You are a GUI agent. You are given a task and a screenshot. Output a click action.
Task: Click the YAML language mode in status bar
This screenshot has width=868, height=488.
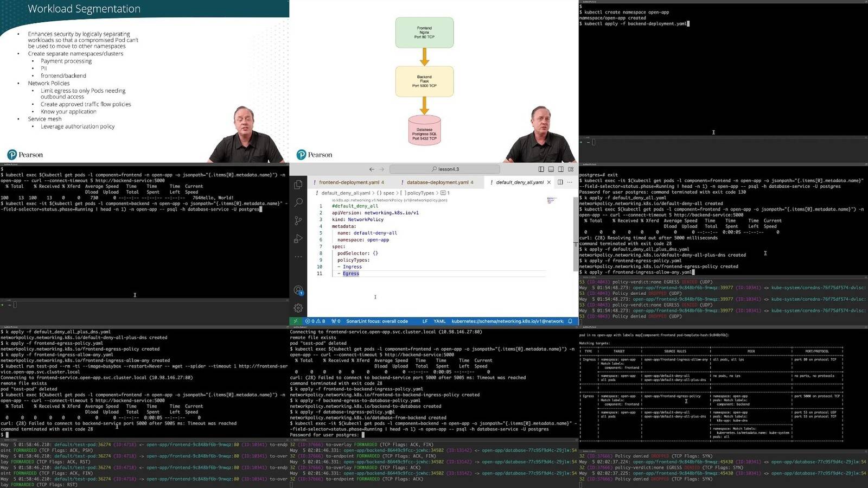coord(439,321)
